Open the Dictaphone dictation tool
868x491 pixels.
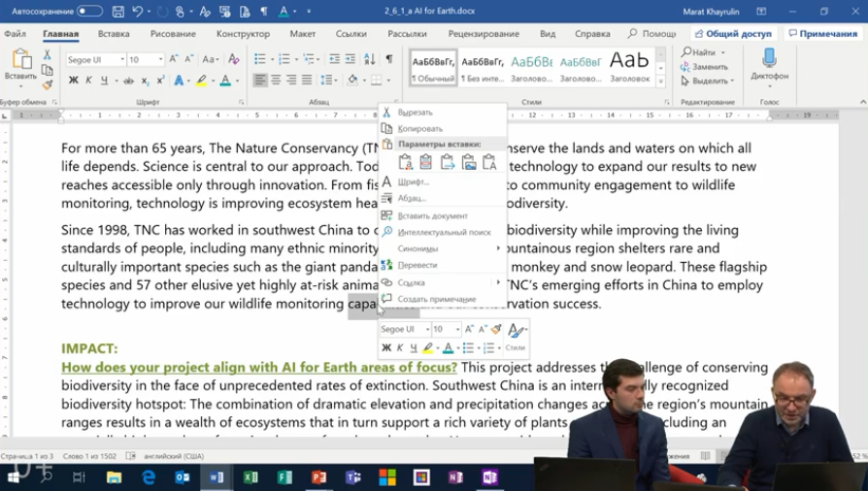770,68
